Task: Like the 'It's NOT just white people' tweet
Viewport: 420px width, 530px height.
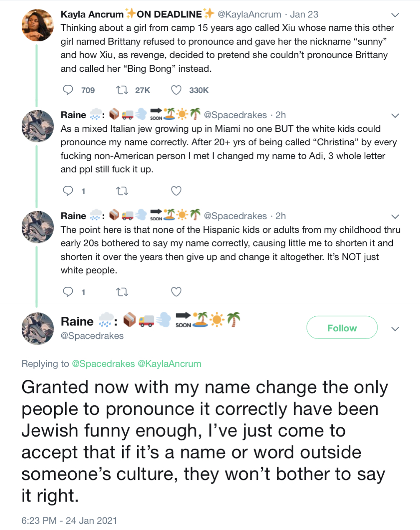Action: (176, 292)
